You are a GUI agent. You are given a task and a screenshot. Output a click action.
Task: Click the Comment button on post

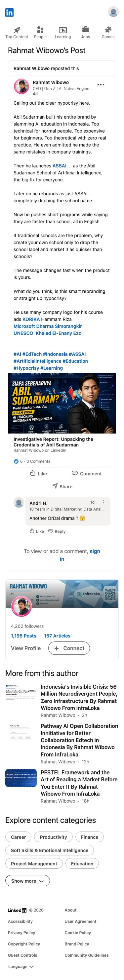tap(86, 473)
